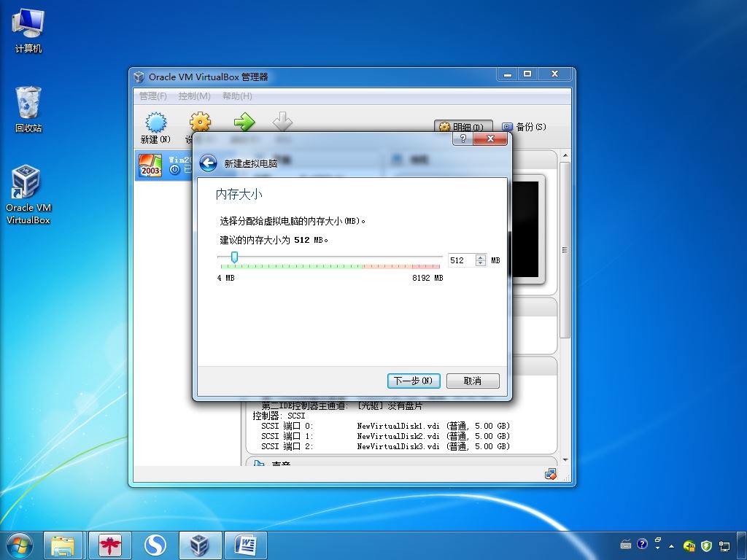
Task: Open the Word document taskbar icon
Action: tap(245, 545)
